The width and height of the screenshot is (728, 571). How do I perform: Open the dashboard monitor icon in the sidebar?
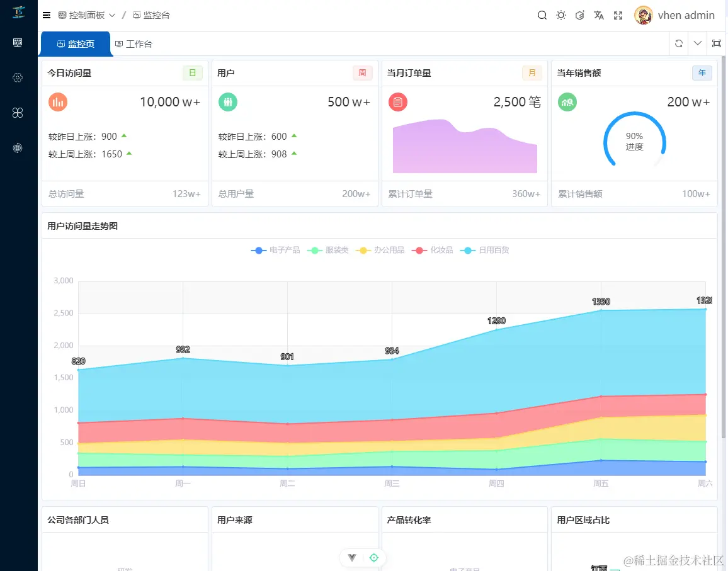pyautogui.click(x=18, y=43)
